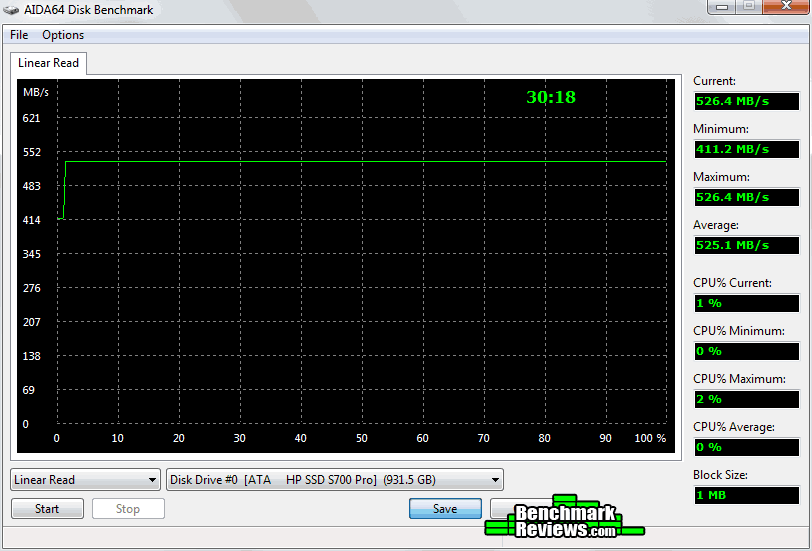The image size is (812, 551).
Task: Click the Block Size 1 MB field
Action: (x=746, y=495)
